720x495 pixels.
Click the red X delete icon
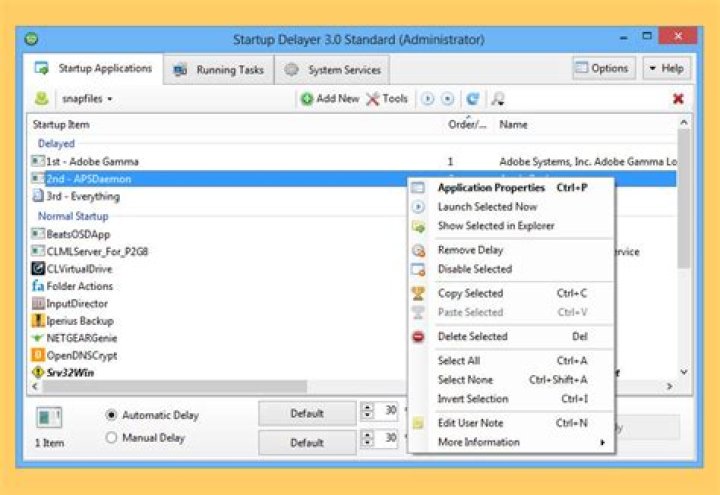point(678,98)
